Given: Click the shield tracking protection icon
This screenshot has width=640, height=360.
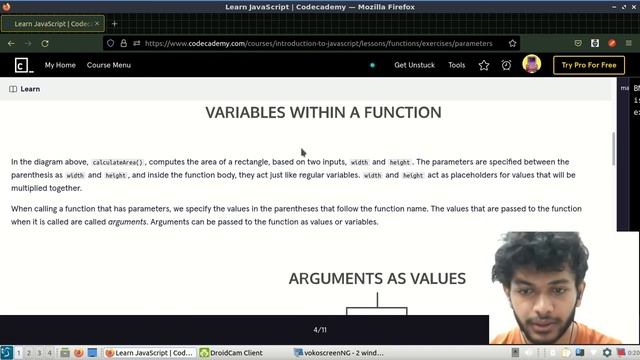Looking at the screenshot, I should tap(110, 43).
